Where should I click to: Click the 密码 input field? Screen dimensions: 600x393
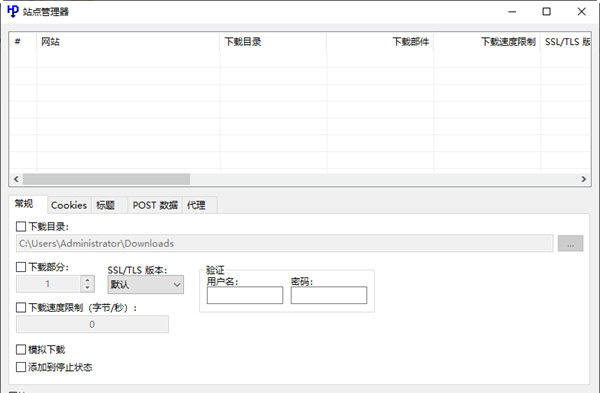tap(329, 295)
